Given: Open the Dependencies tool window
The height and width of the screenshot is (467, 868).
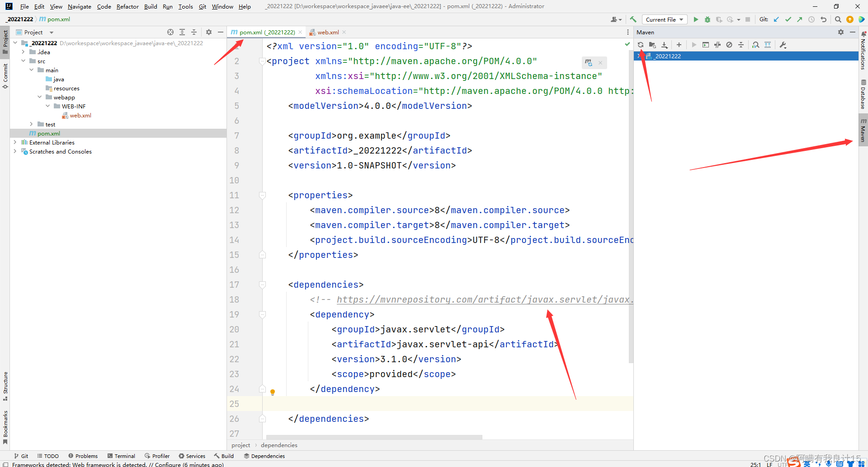Looking at the screenshot, I should click(264, 456).
